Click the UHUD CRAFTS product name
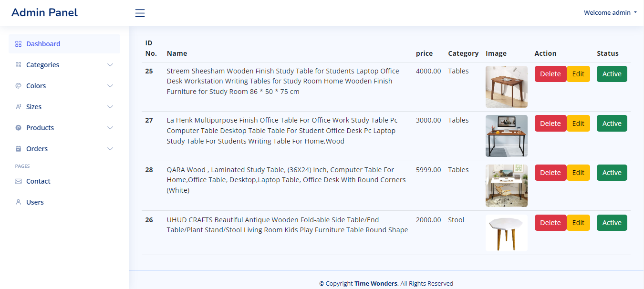This screenshot has height=289, width=644. (x=287, y=225)
